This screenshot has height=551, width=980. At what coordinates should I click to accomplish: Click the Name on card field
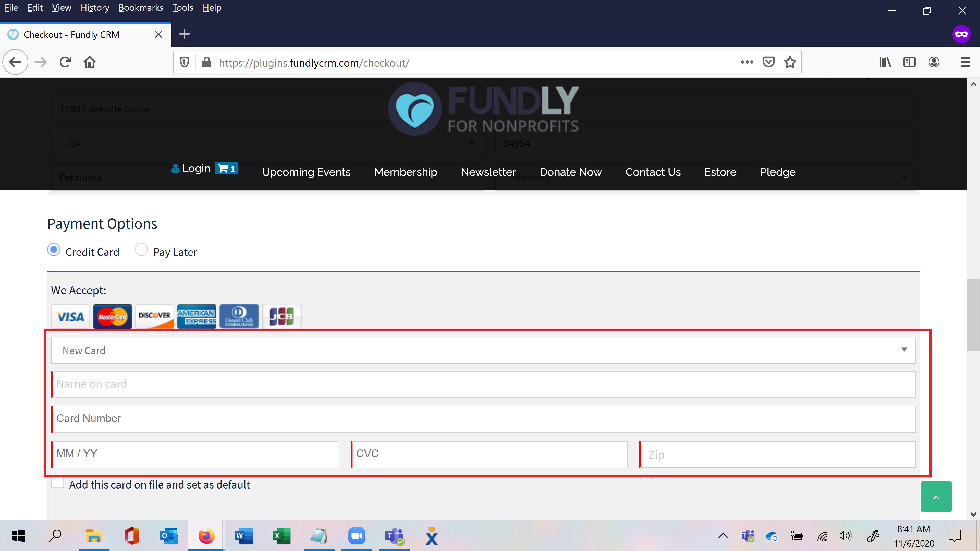pyautogui.click(x=483, y=384)
